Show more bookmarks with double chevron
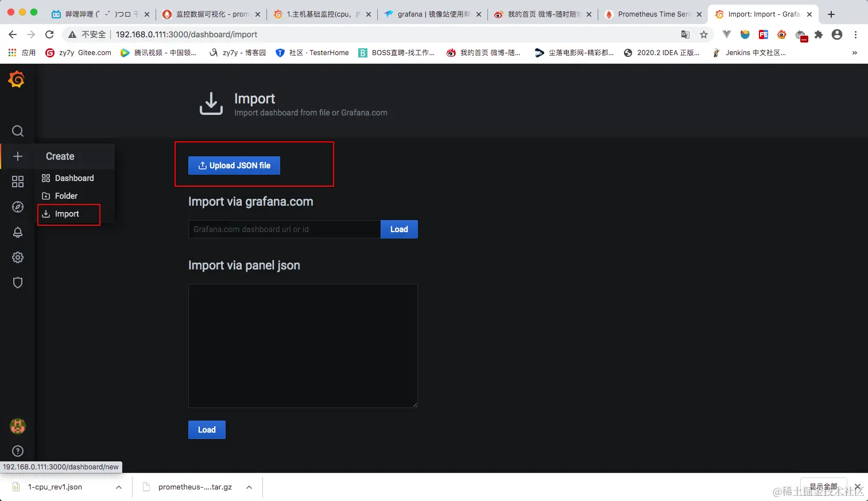 click(855, 53)
